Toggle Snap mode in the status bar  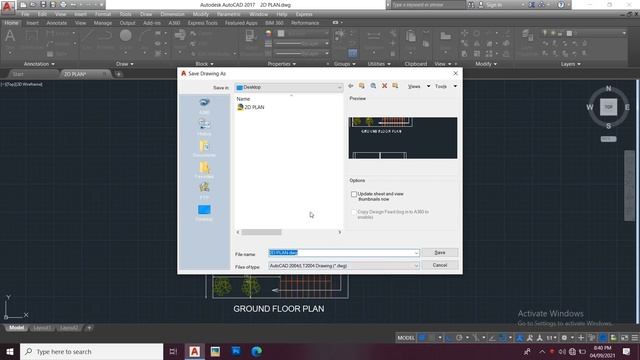pyautogui.click(x=431, y=338)
